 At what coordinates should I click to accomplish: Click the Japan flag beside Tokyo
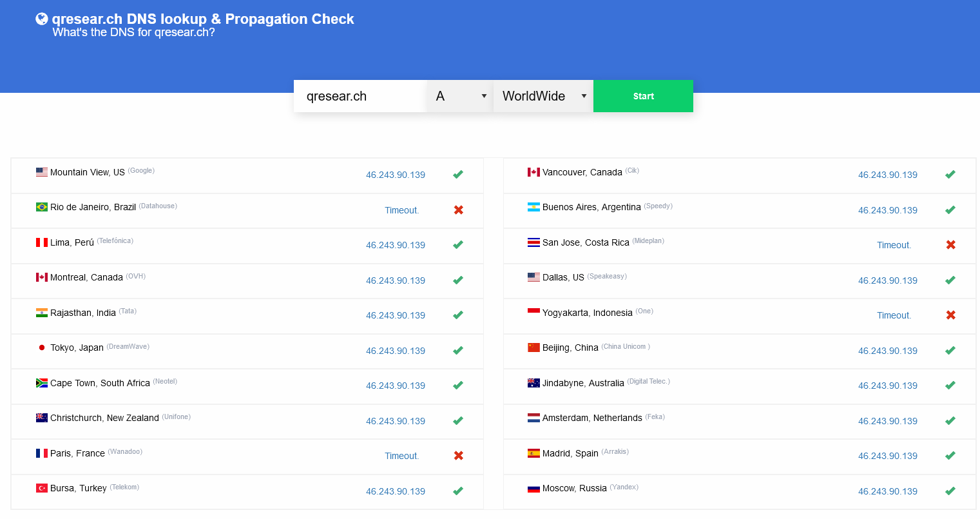[x=42, y=348]
